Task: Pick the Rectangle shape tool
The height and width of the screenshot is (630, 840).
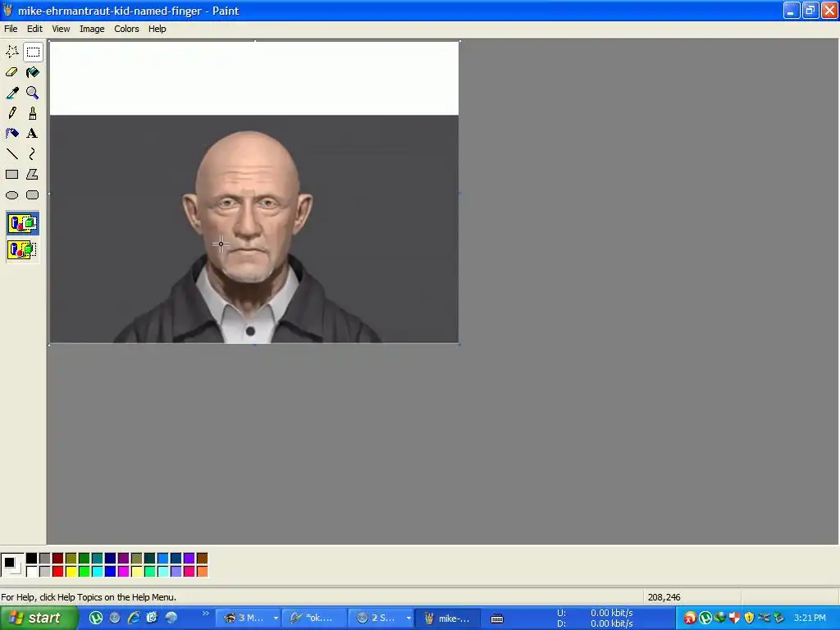Action: coord(11,175)
